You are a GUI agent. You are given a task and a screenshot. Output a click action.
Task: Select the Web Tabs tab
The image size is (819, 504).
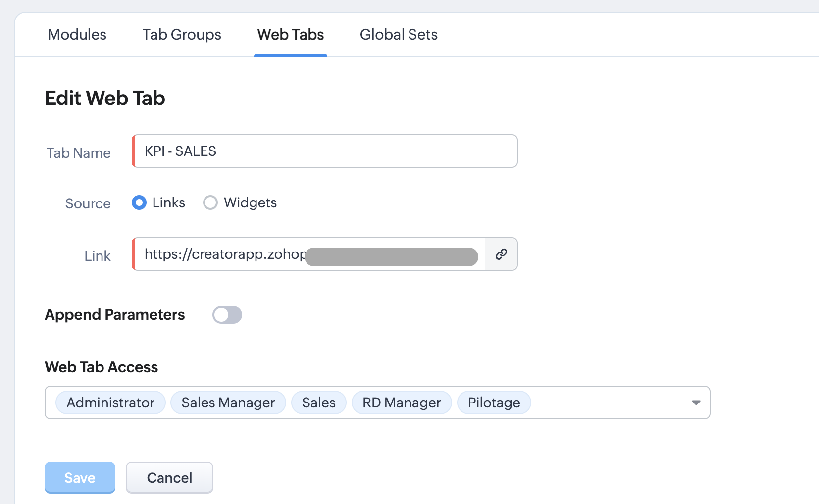point(290,35)
